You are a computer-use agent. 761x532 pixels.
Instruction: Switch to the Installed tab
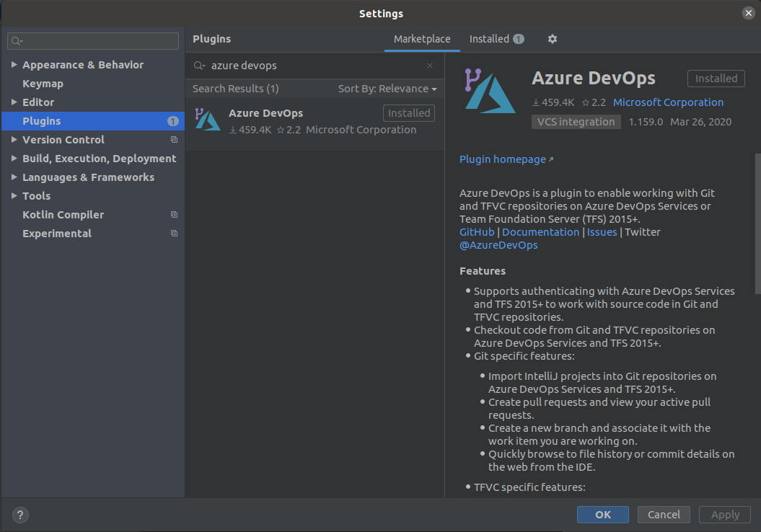point(496,39)
